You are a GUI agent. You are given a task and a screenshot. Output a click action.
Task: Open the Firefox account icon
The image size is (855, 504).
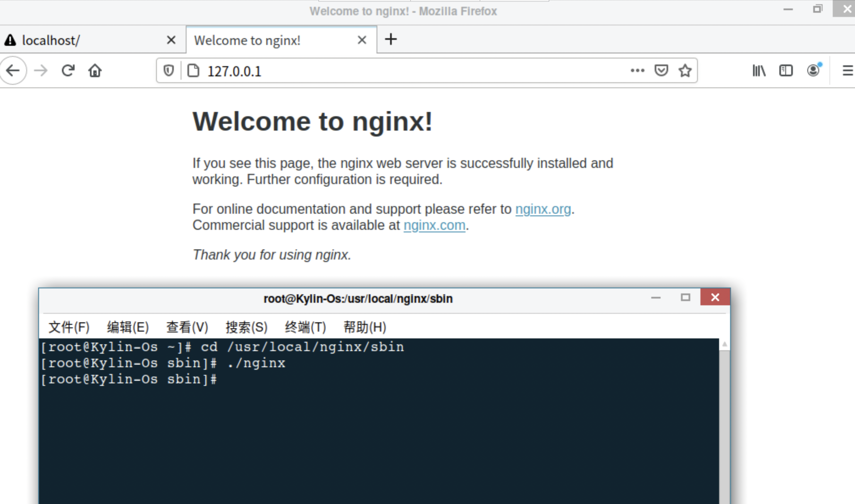[813, 71]
